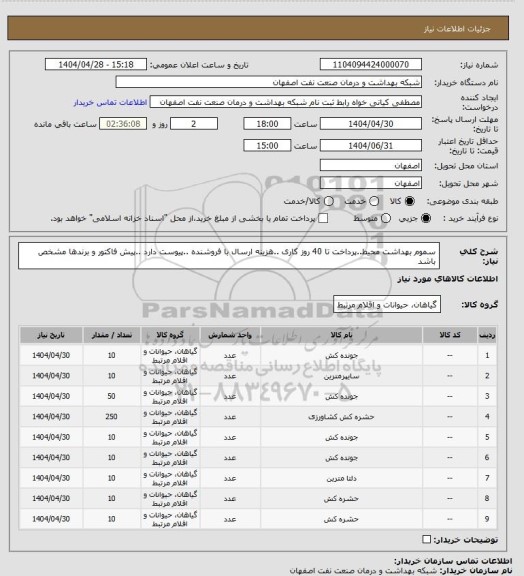
Task: Click the ردیف column header
Action: pos(487,335)
